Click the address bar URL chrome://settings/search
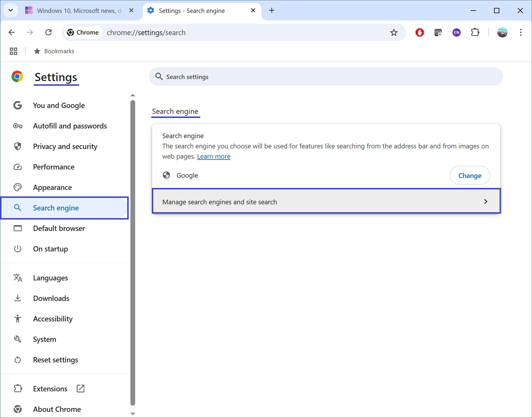 [x=146, y=32]
